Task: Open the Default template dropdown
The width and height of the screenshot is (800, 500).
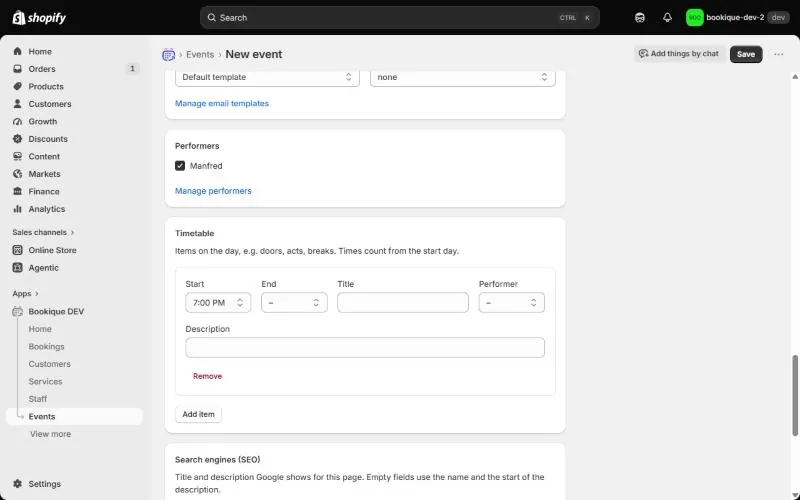Action: coord(267,78)
